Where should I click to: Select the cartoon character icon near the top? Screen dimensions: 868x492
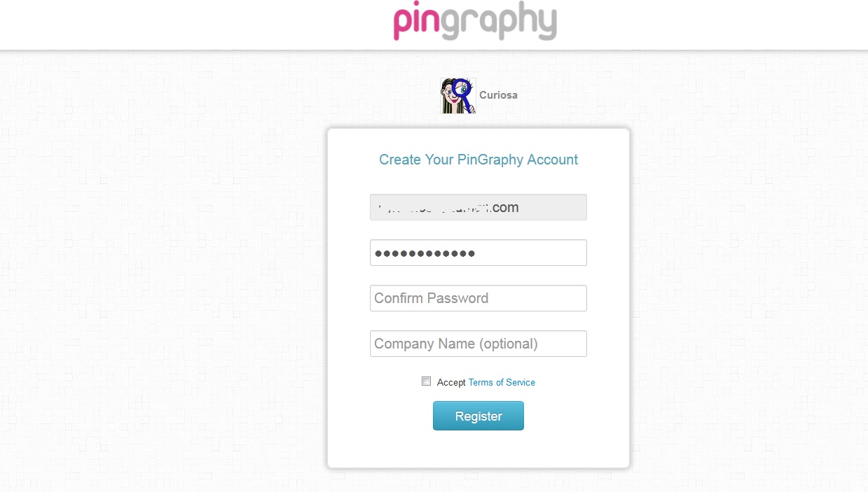pos(457,95)
